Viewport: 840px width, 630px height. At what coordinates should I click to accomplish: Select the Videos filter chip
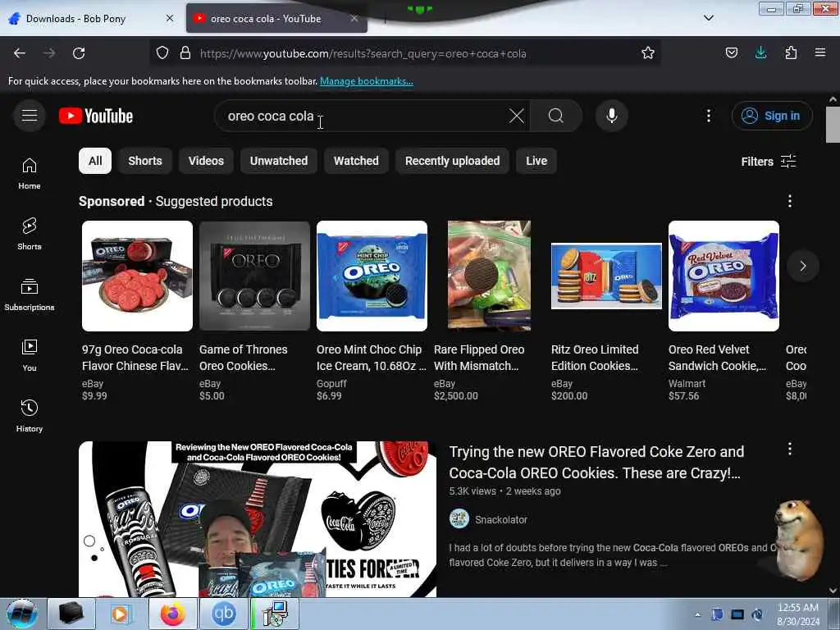(206, 161)
